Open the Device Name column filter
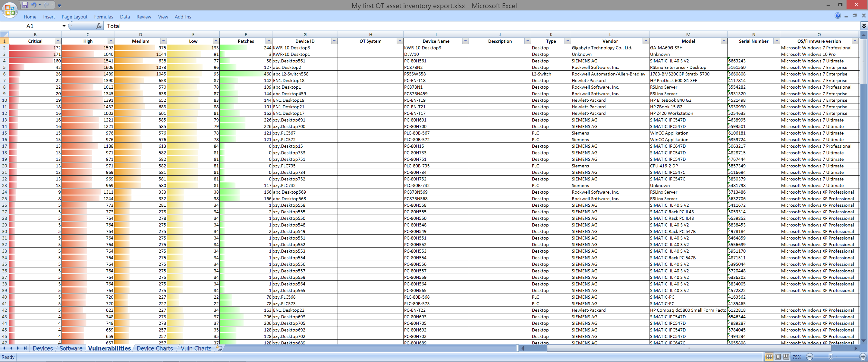Image resolution: width=868 pixels, height=362 pixels. tap(465, 41)
